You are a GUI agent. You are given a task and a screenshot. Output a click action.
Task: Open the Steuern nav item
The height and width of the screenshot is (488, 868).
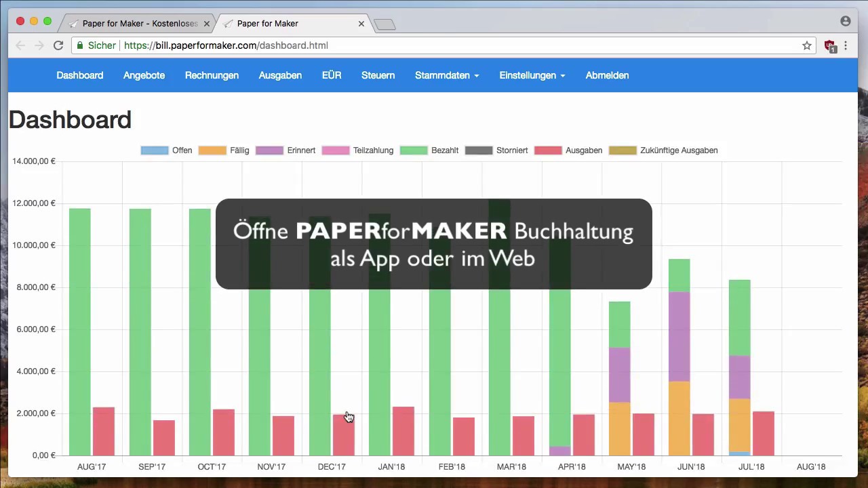(378, 75)
